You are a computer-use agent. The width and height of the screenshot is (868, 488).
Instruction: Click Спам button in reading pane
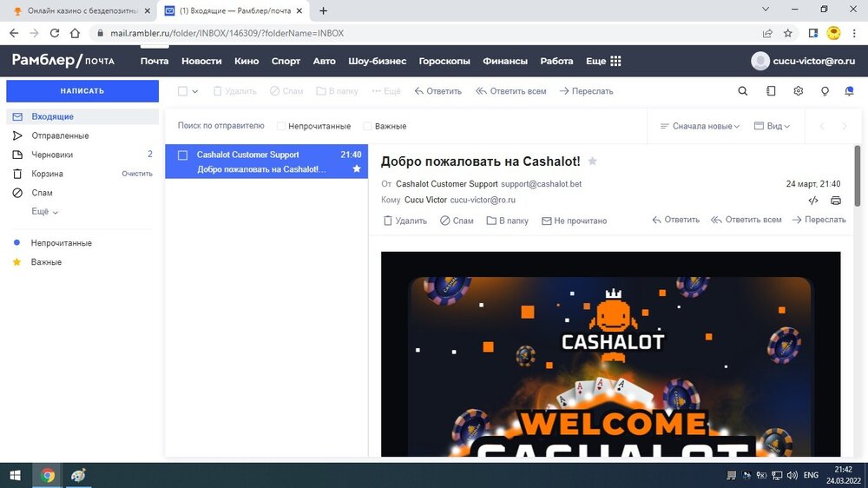point(457,221)
